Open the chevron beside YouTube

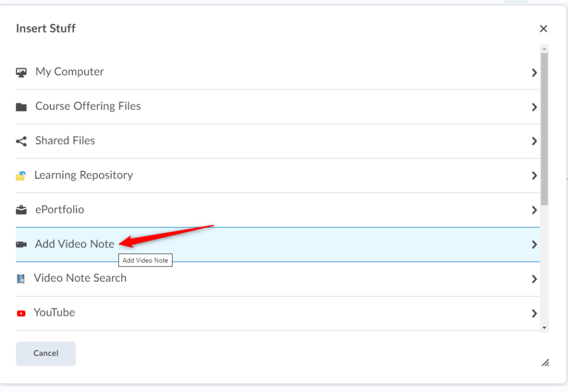(x=534, y=313)
